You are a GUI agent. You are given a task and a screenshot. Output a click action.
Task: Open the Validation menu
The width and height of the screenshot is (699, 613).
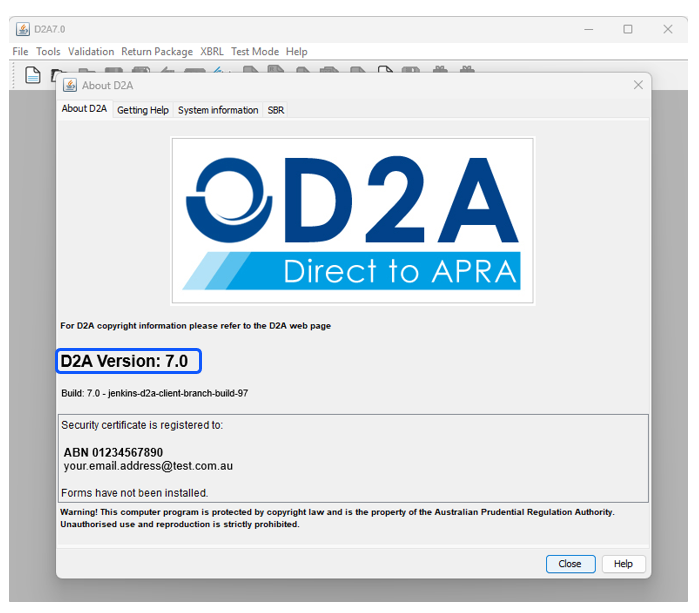pyautogui.click(x=91, y=52)
